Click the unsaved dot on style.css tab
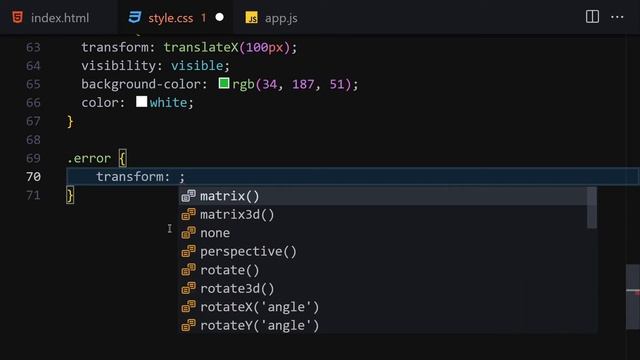The width and height of the screenshot is (640, 360). point(220,18)
